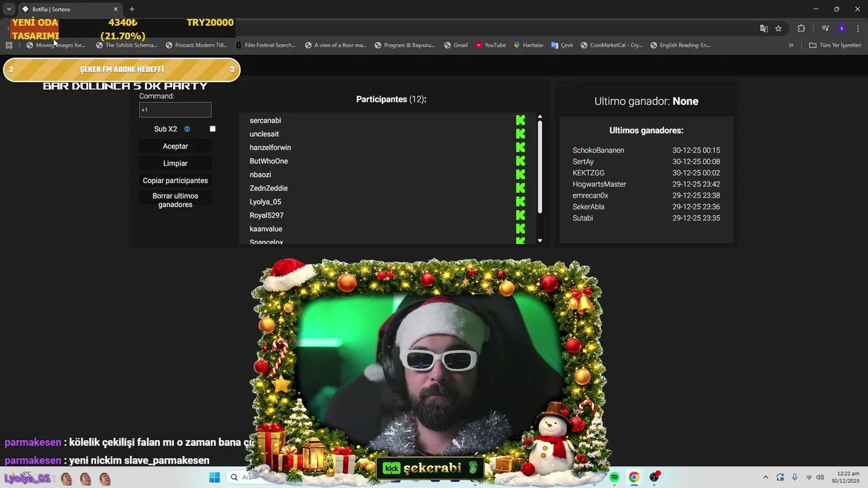Click the Kick icon beside kaanvalue
This screenshot has width=868, height=488.
coord(520,229)
